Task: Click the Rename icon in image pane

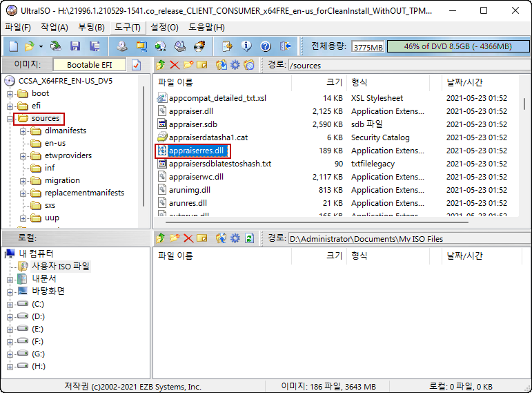Action: tap(202, 64)
